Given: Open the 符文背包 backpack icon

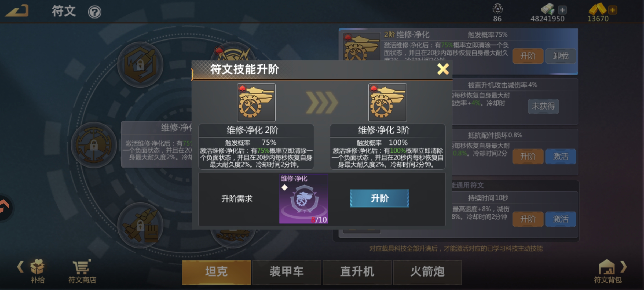Looking at the screenshot, I should click(x=608, y=271).
